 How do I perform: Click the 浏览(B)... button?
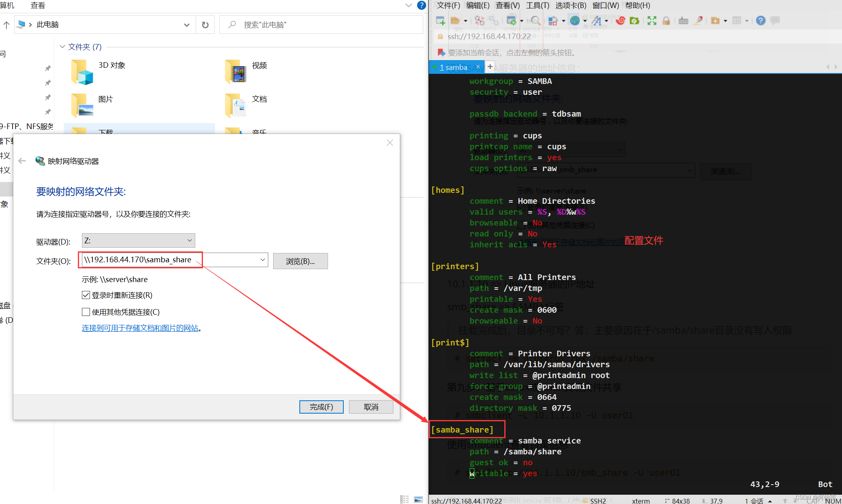pyautogui.click(x=300, y=261)
